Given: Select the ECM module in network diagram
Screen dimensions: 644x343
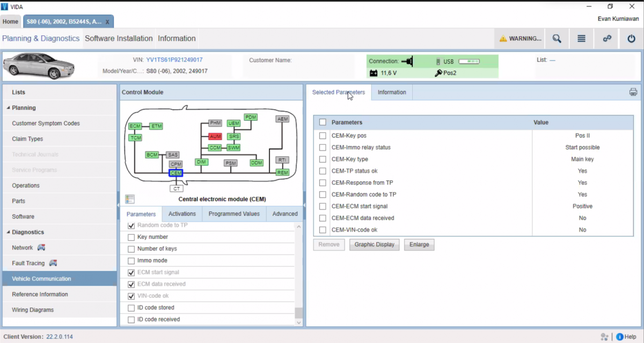Looking at the screenshot, I should (135, 126).
